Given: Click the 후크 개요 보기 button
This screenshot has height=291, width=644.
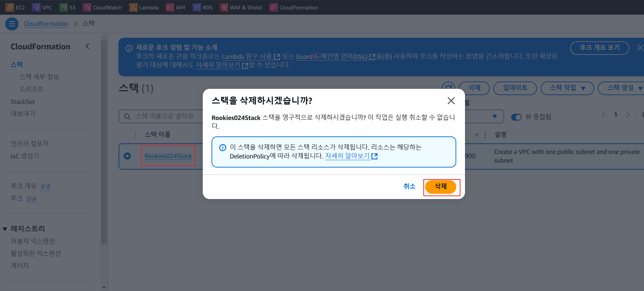Looking at the screenshot, I should click(600, 48).
